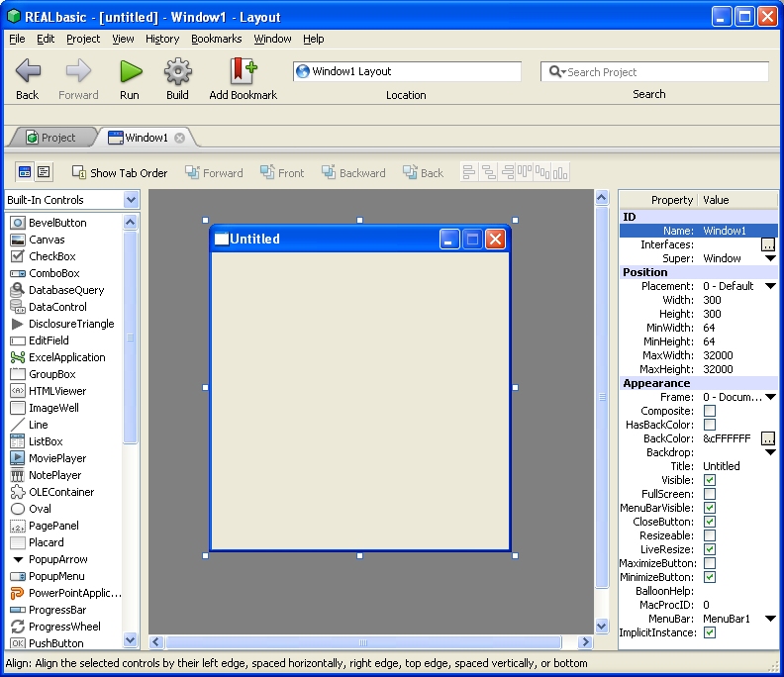Image resolution: width=784 pixels, height=677 pixels.
Task: Switch to the Project tab
Action: click(x=51, y=138)
